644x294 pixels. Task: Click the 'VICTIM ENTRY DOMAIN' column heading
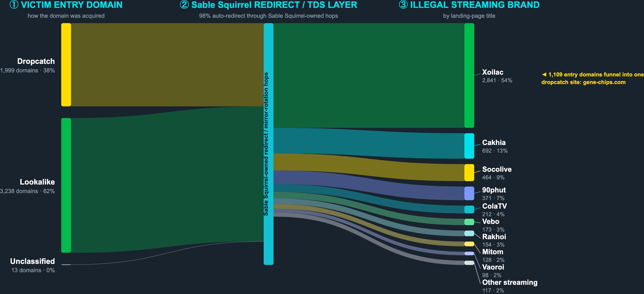point(66,5)
